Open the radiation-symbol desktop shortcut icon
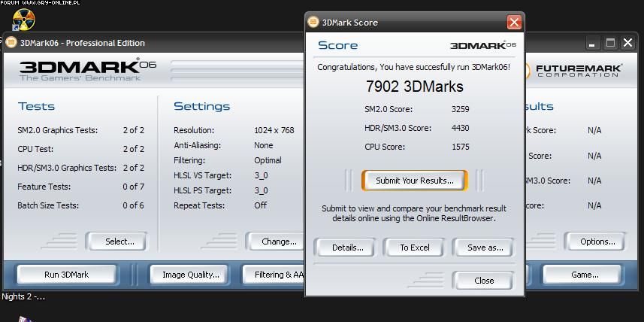Viewport: 644px width, 322px height. [x=24, y=20]
